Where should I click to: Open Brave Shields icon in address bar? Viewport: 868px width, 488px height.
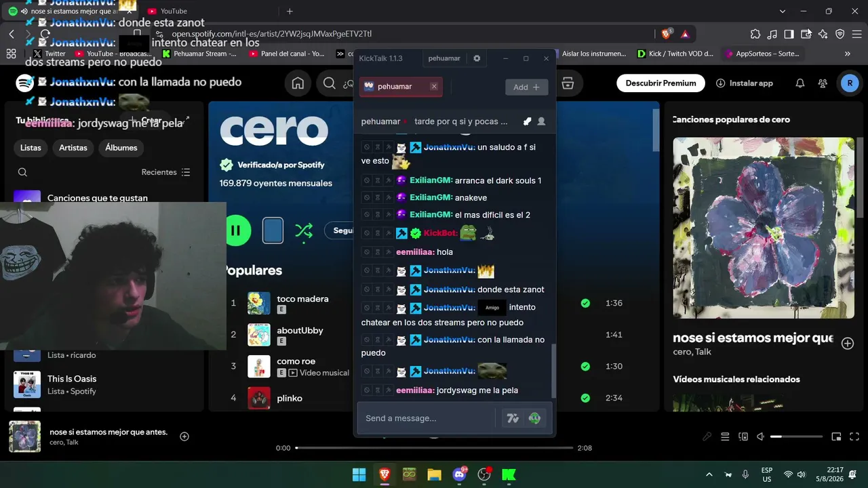point(667,34)
